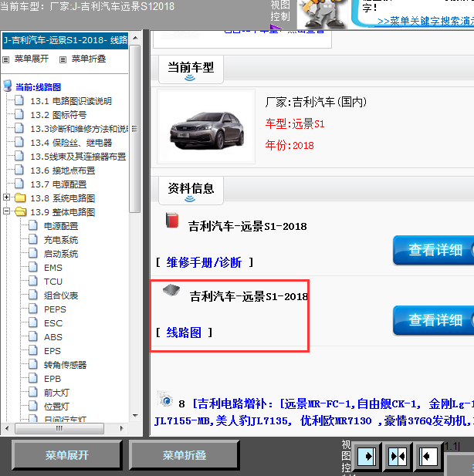Select the ABS circuit diagram

pos(52,337)
